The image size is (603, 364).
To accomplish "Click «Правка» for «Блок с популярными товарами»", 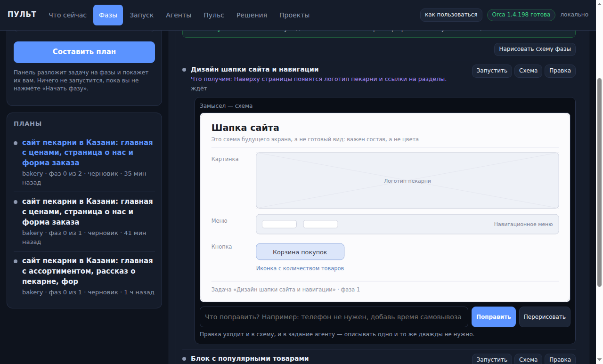I will coord(560,359).
